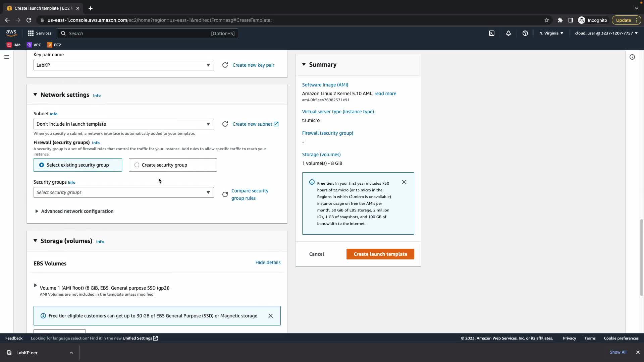Open the Select security groups dropdown

[x=123, y=192]
